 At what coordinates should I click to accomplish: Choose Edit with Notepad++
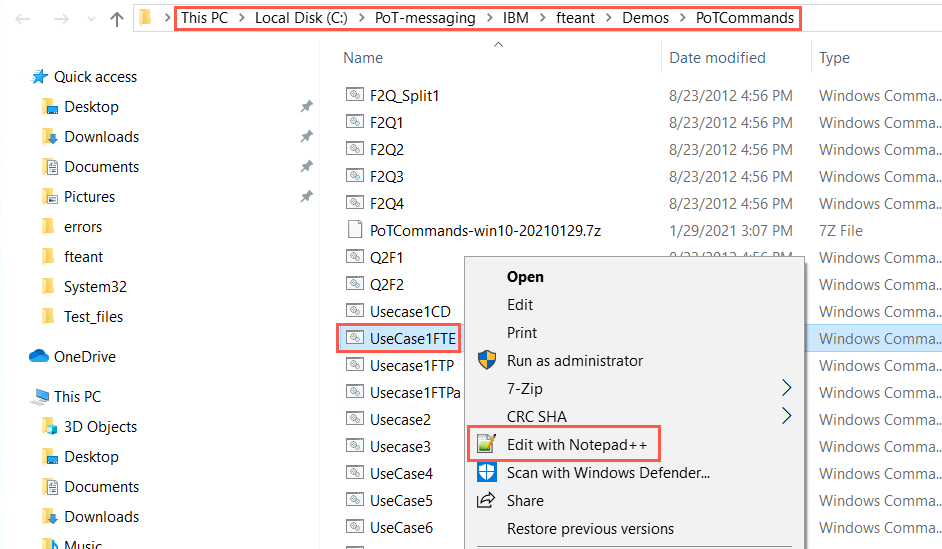pyautogui.click(x=577, y=445)
